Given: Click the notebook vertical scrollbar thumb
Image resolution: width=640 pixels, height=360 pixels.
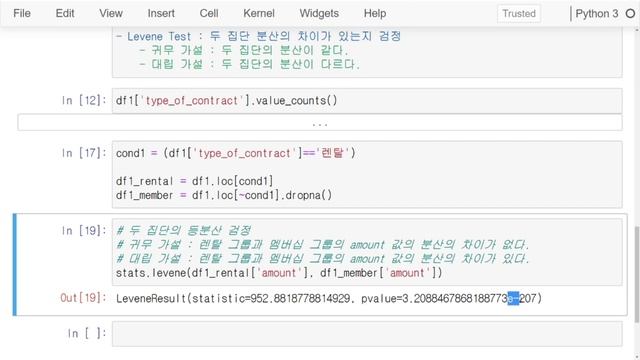Looking at the screenshot, I should pos(637,276).
